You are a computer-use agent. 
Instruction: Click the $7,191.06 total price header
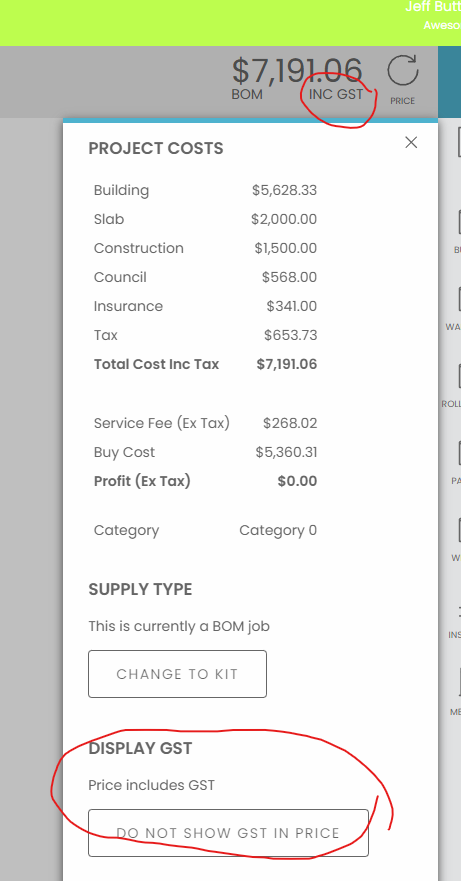[x=297, y=71]
